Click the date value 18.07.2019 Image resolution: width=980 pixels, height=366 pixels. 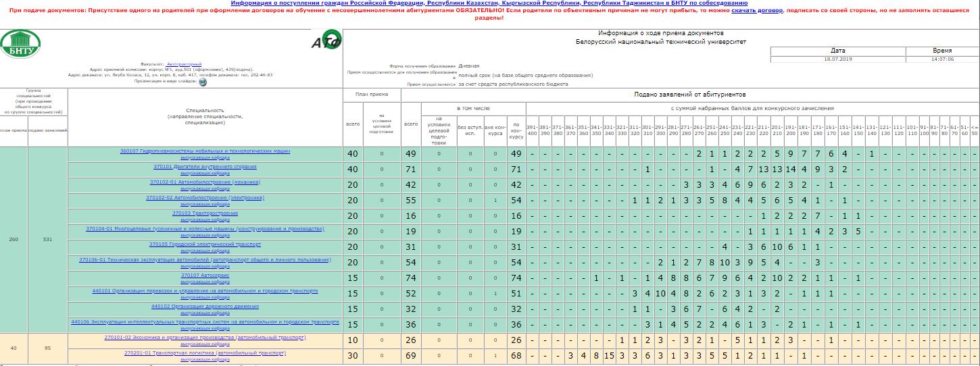pos(838,59)
